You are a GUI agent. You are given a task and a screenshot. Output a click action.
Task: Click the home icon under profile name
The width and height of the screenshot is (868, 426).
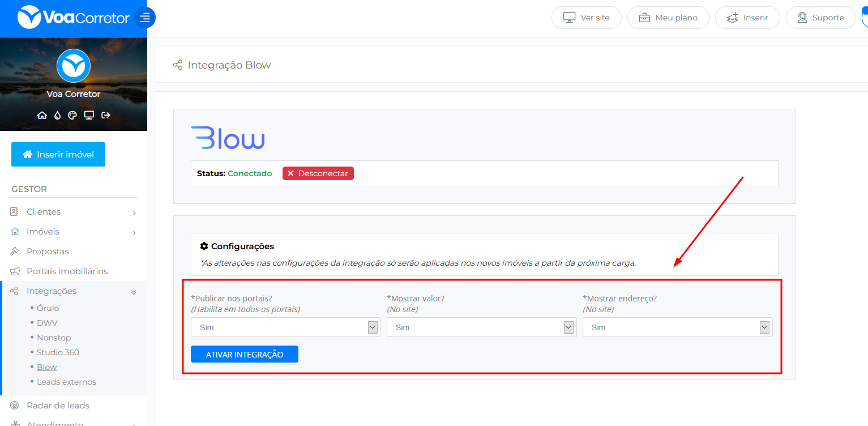(42, 116)
